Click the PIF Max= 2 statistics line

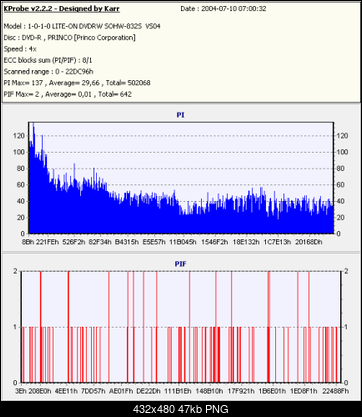(68, 94)
